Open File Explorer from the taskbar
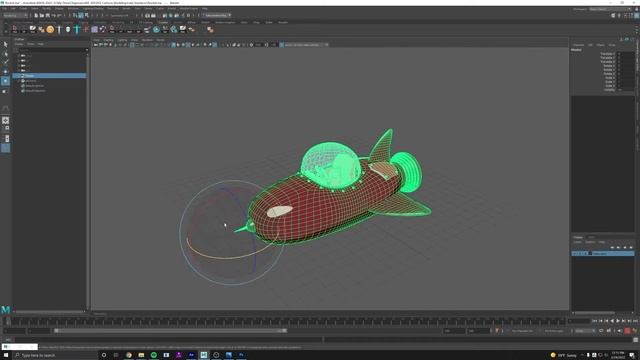 click(x=141, y=355)
